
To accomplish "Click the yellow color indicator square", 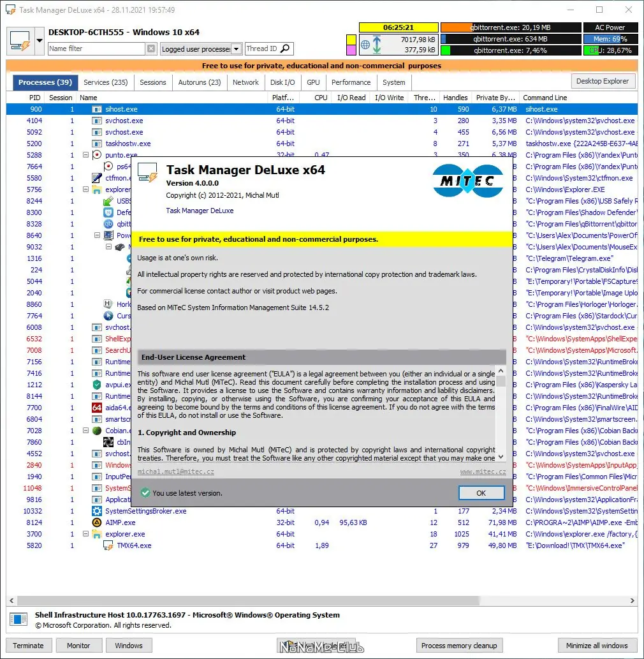I will [x=351, y=40].
